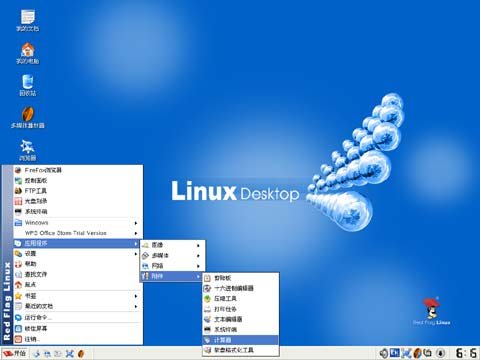The image size is (480, 360).
Task: Click coffee bean quick-launch taskbar icon
Action: tap(81, 353)
